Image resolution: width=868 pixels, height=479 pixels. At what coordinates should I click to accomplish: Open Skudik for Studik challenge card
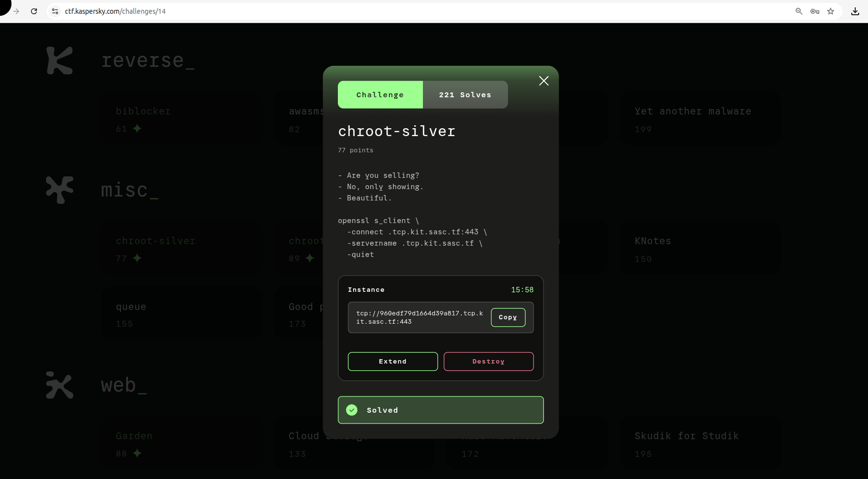click(700, 443)
